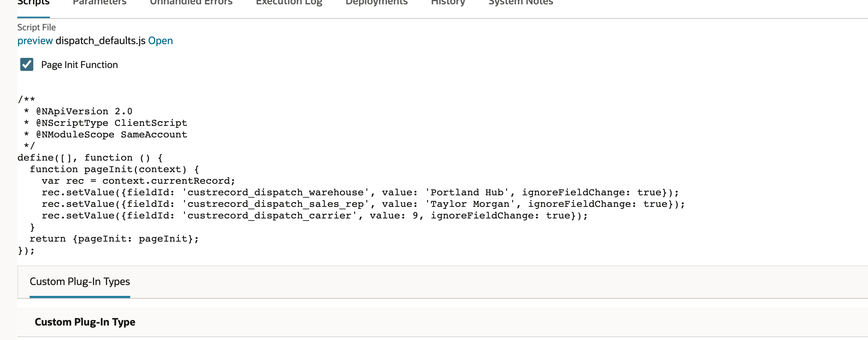Click the '@NScriptType ClientScript' code line

tap(106, 123)
